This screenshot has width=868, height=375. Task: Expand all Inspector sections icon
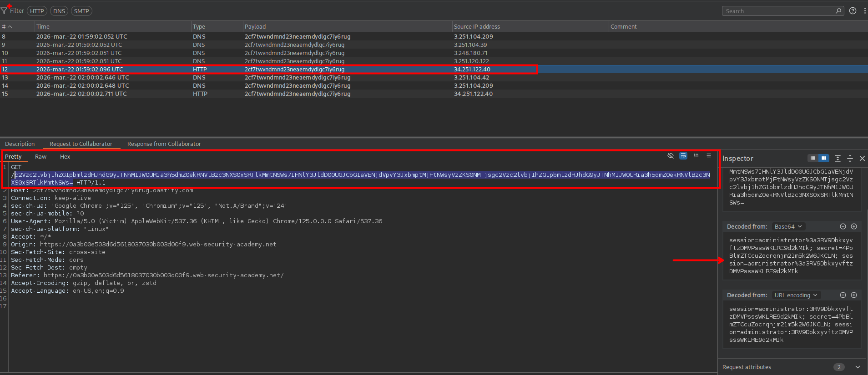tap(838, 158)
